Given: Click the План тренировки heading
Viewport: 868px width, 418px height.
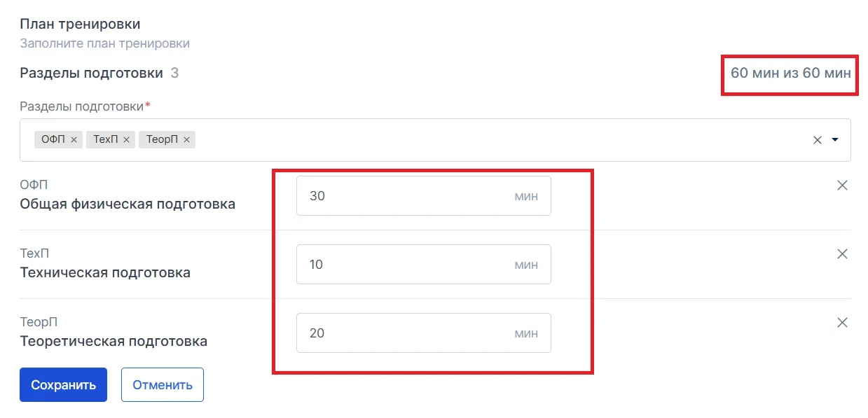Looking at the screenshot, I should [80, 24].
